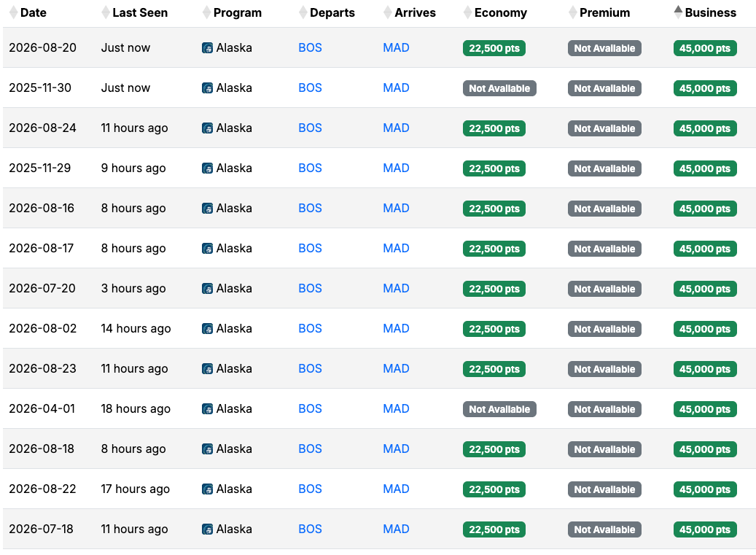Click the Alaska program icon in the 2026-08-22 row
The width and height of the screenshot is (756, 555).
tap(207, 489)
